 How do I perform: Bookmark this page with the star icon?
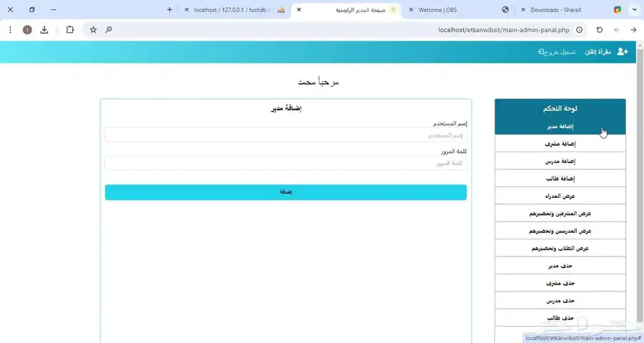(x=93, y=29)
